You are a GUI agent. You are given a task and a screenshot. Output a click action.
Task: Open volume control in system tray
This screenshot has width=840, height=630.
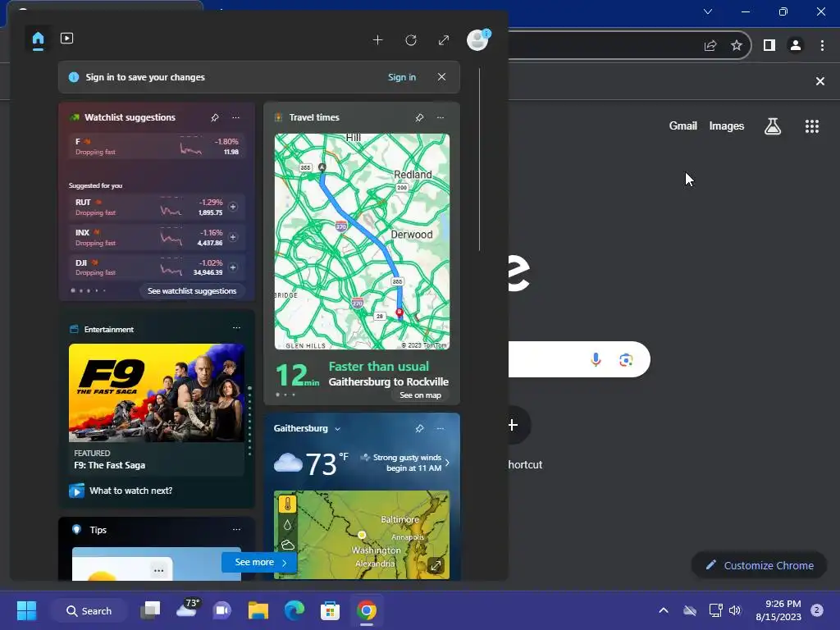(x=735, y=610)
